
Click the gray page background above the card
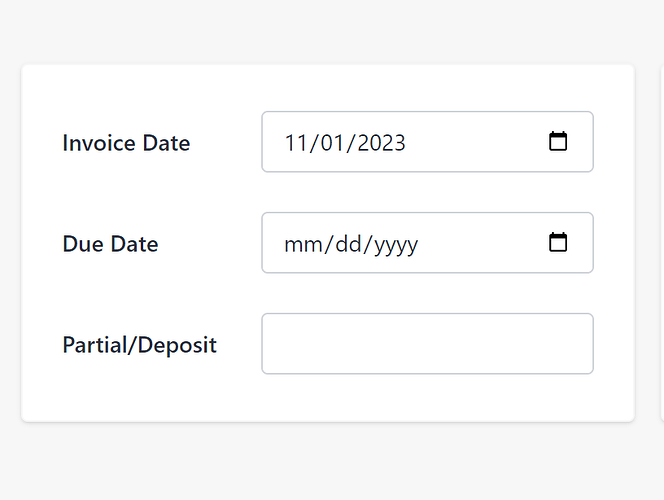pyautogui.click(x=328, y=30)
